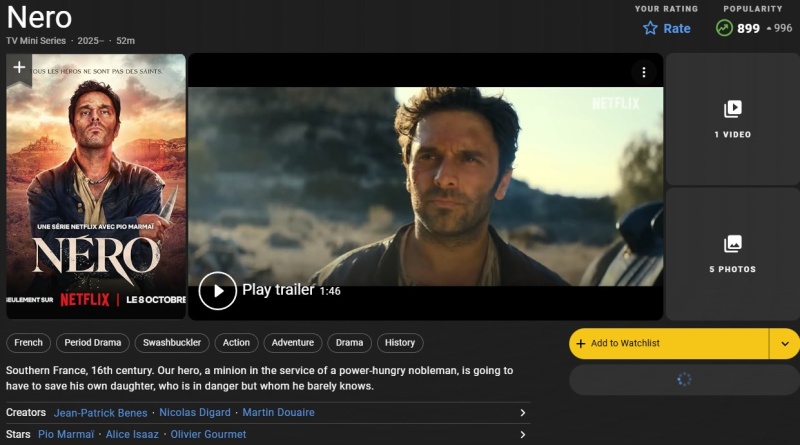
Task: Select the Period Drama genre chip
Action: (x=92, y=343)
